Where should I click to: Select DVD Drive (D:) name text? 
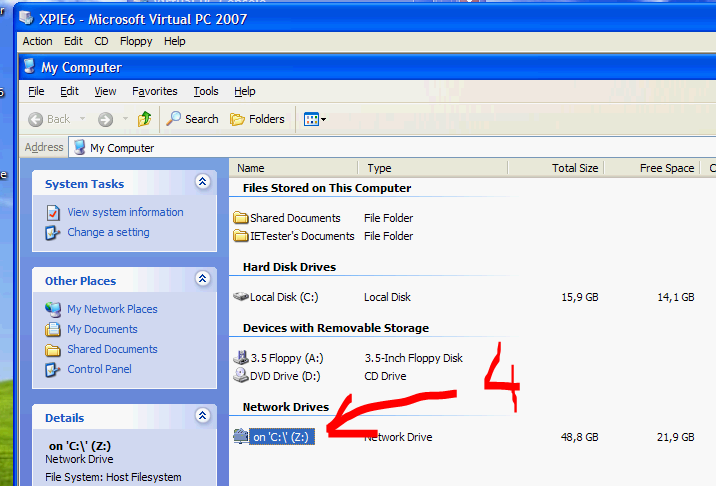285,376
